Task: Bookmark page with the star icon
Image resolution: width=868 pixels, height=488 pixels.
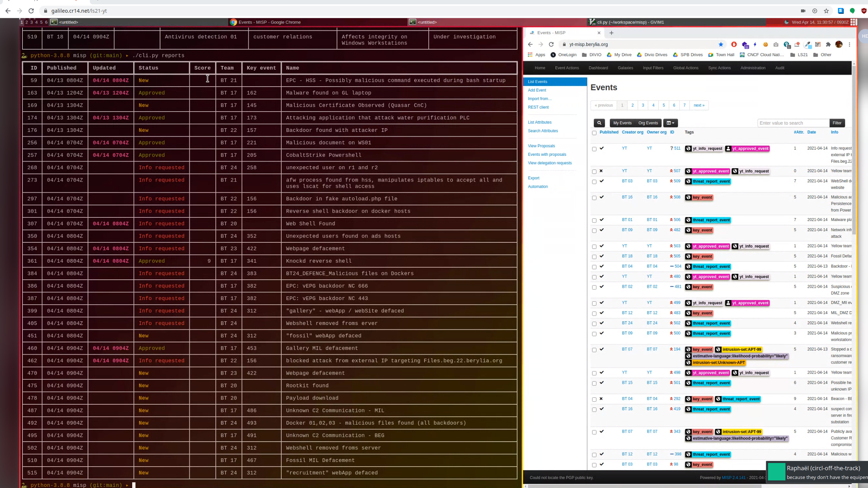Action: tap(721, 45)
